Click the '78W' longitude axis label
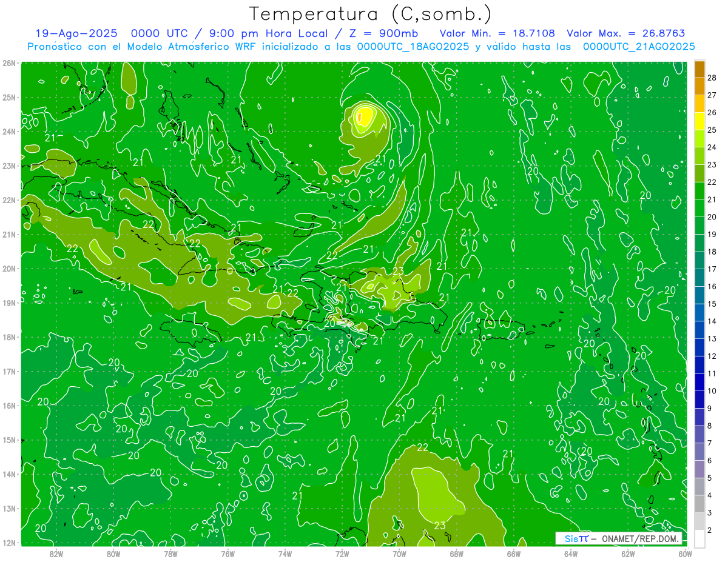Screen dimensions: 728x562 pos(170,553)
